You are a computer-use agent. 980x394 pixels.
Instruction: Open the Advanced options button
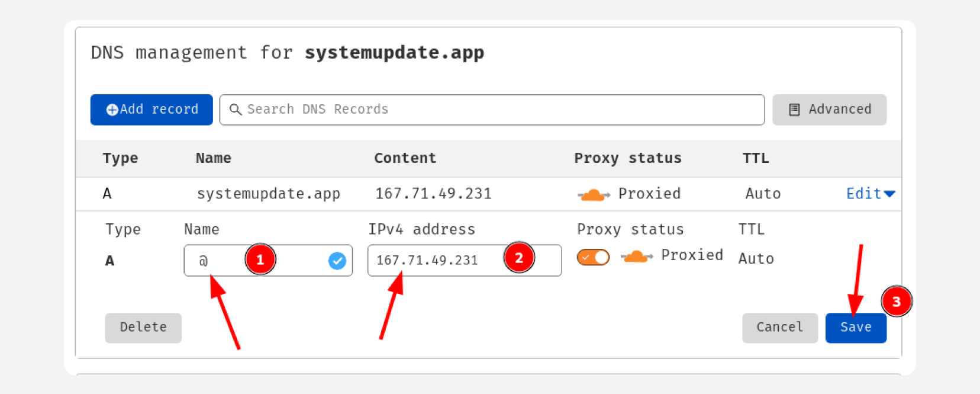point(829,110)
